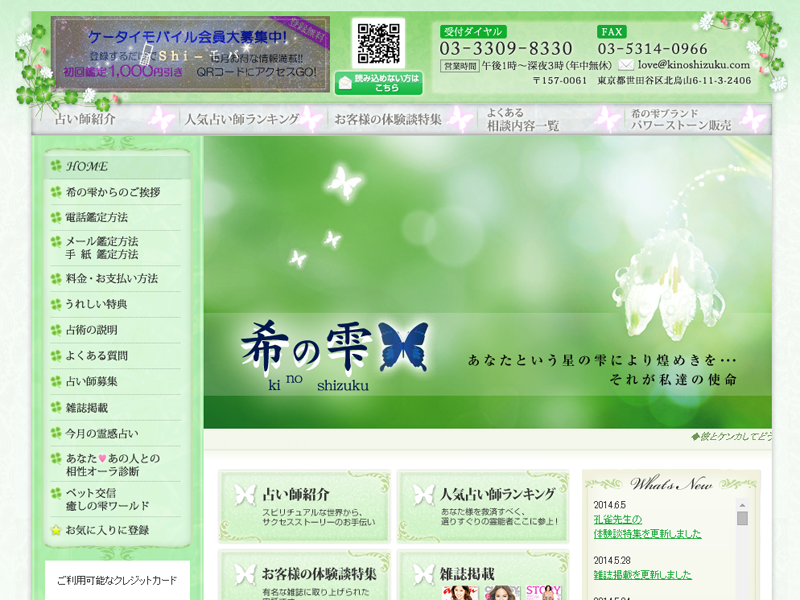This screenshot has width=800, height=600.
Task: Click the What's New scrollbar thumb
Action: 742,518
